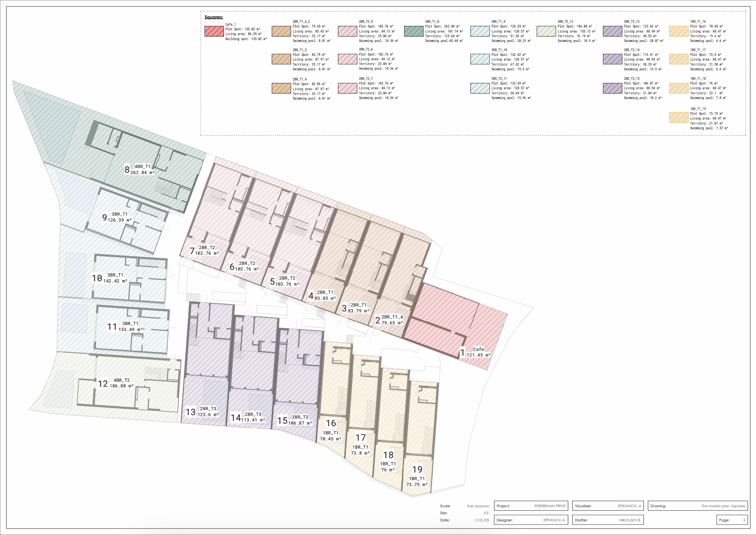
Task: Select plot 19 label '73.75 m²'
Action: click(x=417, y=485)
